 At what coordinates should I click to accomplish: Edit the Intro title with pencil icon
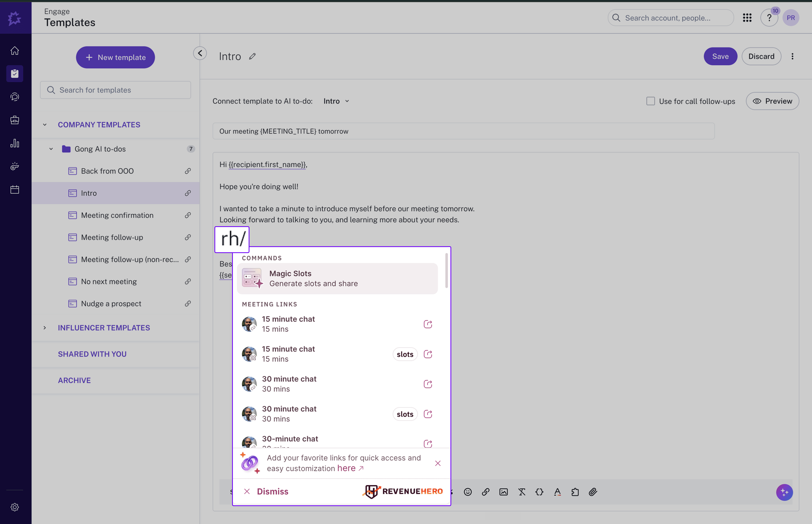point(252,56)
